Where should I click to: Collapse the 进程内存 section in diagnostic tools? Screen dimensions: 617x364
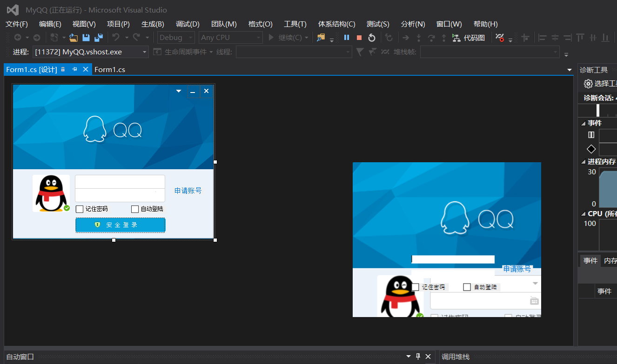pyautogui.click(x=584, y=162)
